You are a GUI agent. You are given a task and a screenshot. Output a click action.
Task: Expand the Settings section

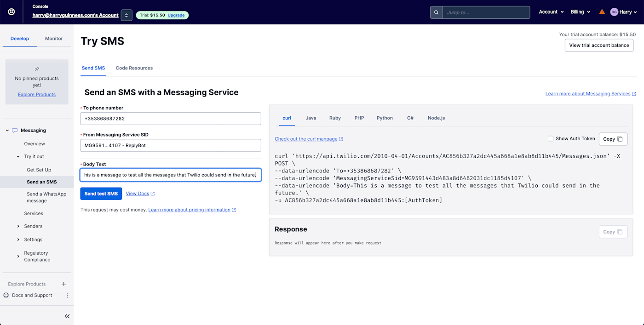(x=18, y=239)
